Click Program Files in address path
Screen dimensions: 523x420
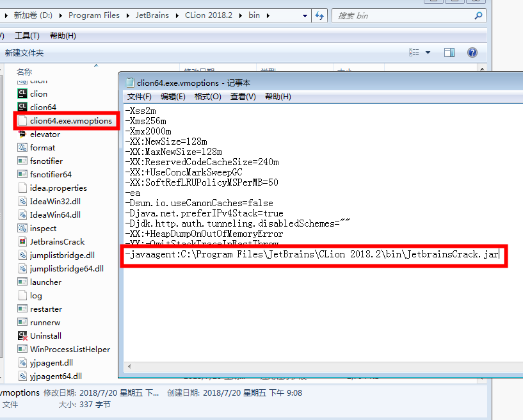[x=94, y=15]
